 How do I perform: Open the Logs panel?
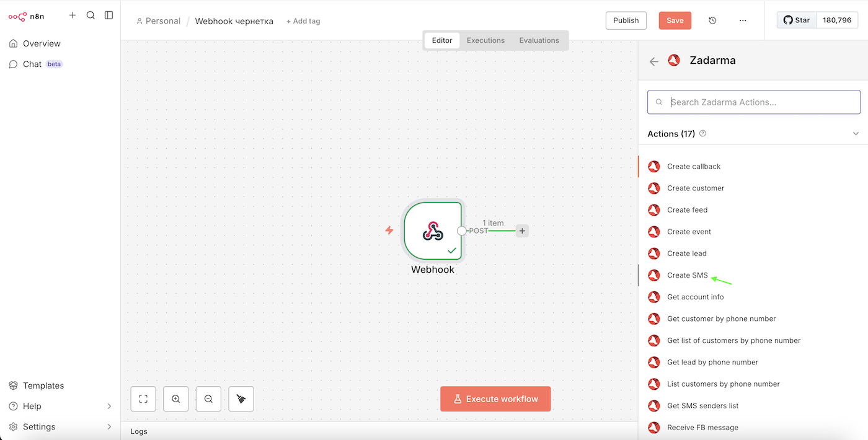(x=139, y=431)
